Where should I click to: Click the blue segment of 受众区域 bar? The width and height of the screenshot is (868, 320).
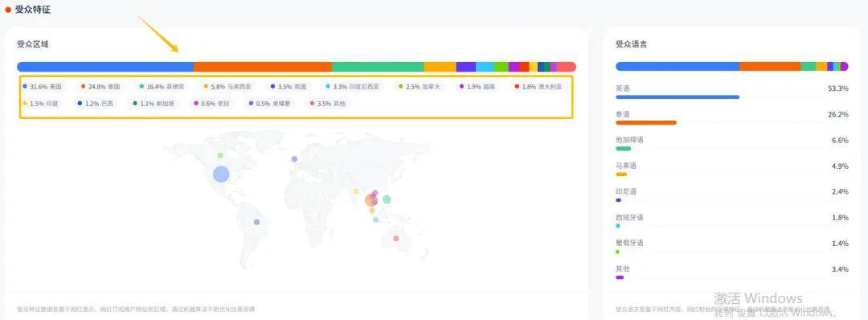105,67
